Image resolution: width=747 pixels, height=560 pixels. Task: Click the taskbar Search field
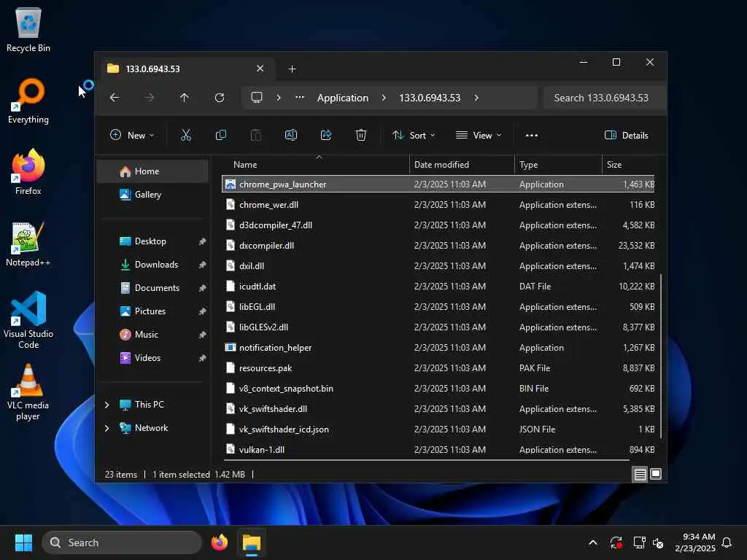click(x=122, y=542)
